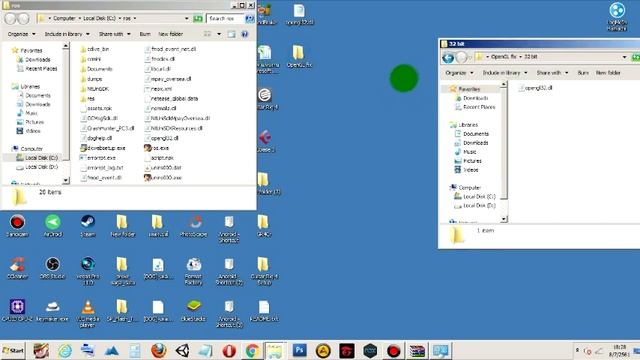Click the clock in the system tray

619,350
